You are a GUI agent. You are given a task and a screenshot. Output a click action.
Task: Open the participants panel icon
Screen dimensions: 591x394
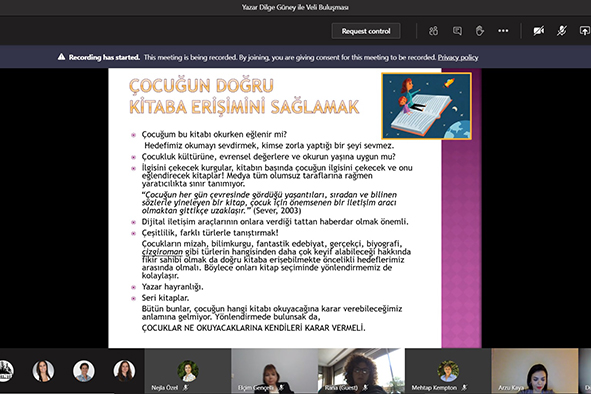point(433,31)
